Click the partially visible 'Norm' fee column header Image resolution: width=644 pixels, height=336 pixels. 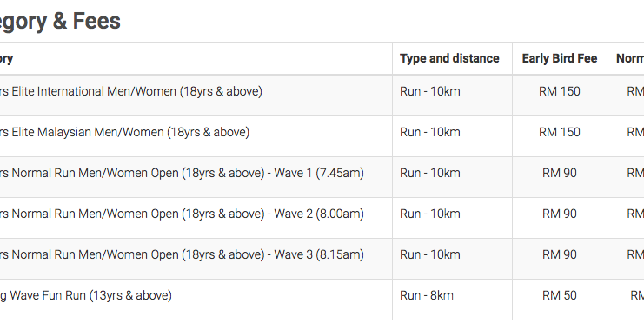click(630, 58)
